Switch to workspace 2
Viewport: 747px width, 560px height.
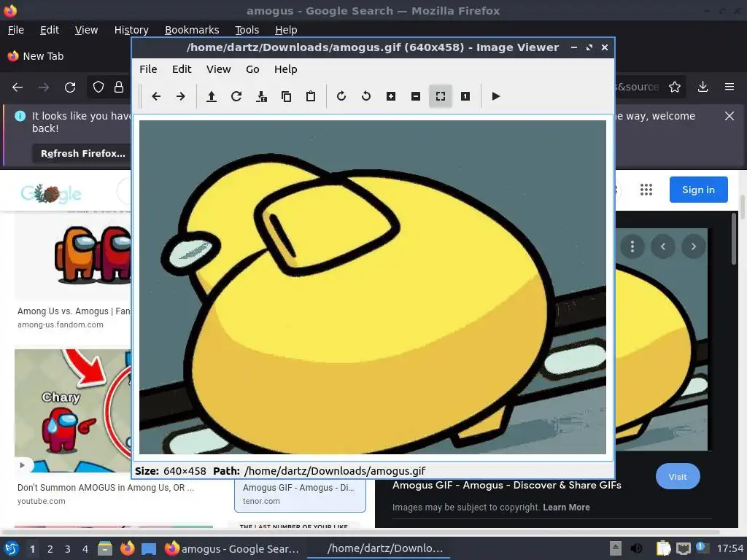(x=50, y=549)
